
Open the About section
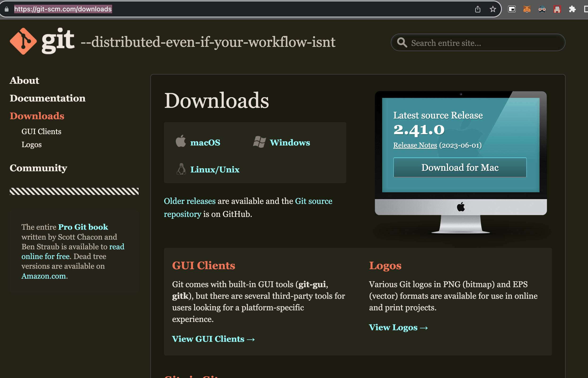(x=24, y=80)
